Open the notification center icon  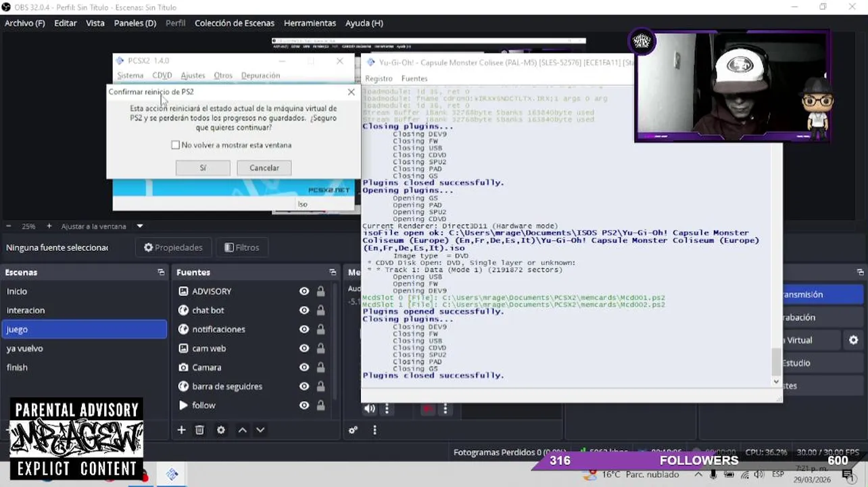tap(848, 474)
